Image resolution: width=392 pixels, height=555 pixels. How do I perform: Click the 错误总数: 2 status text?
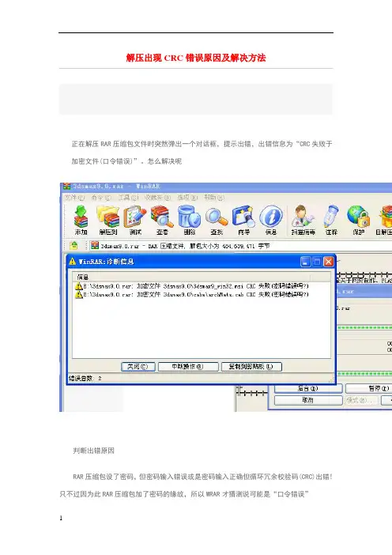[85, 379]
